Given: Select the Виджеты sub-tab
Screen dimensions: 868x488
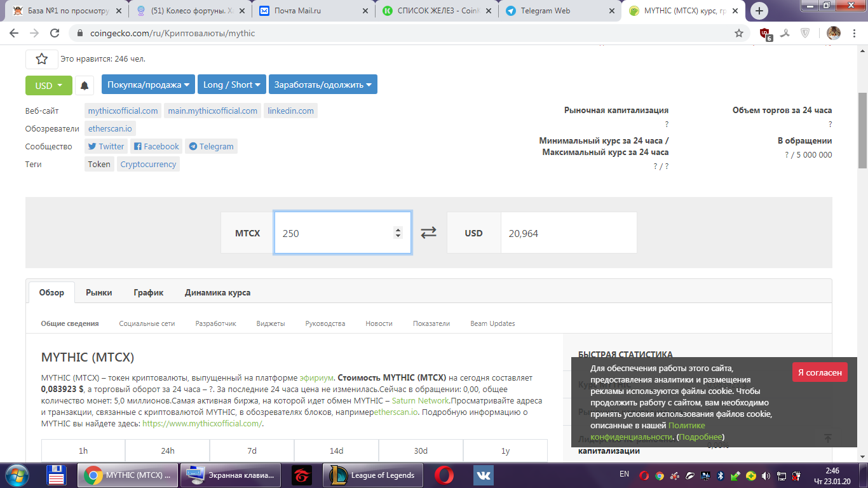Looking at the screenshot, I should tap(271, 323).
